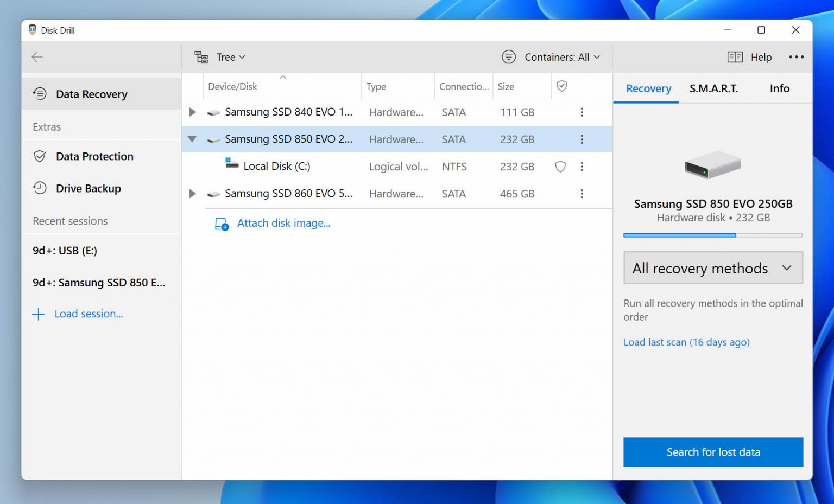Click the 111 GB size cell
Image resolution: width=834 pixels, height=504 pixels.
click(x=517, y=112)
